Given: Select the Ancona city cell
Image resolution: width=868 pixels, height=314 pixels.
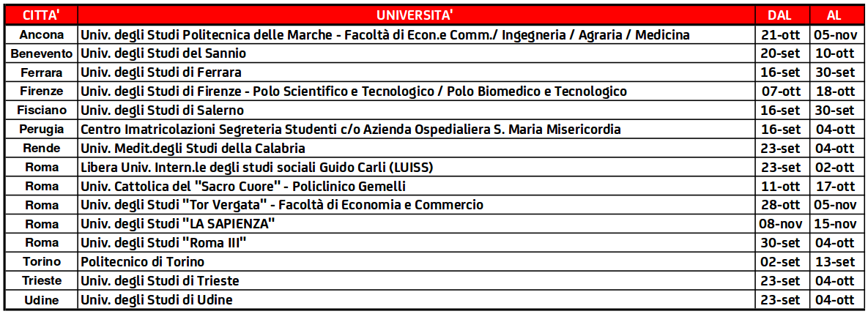Looking at the screenshot, I should click(x=41, y=35).
